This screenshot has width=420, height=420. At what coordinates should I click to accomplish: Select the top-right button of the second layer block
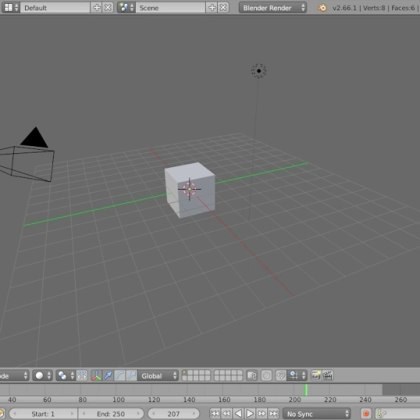239,373
